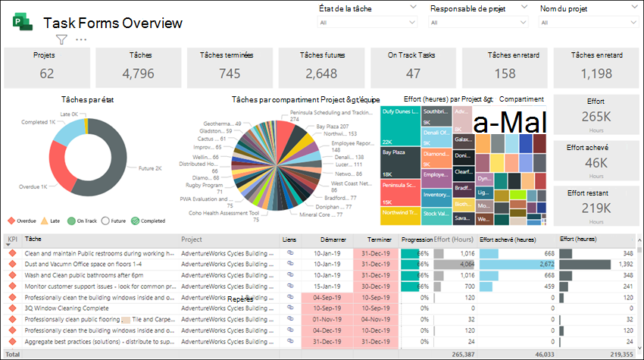
Task: Select '3Q Window Cleaning Complete' task text
Action: (x=67, y=308)
